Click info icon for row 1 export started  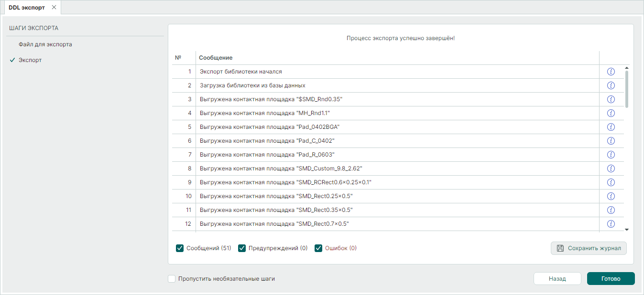coord(611,72)
